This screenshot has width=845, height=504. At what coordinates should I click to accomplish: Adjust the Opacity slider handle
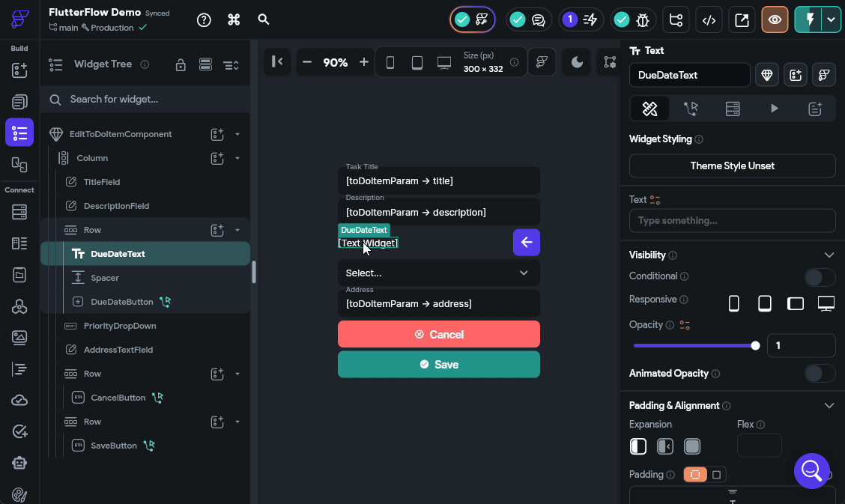point(755,346)
